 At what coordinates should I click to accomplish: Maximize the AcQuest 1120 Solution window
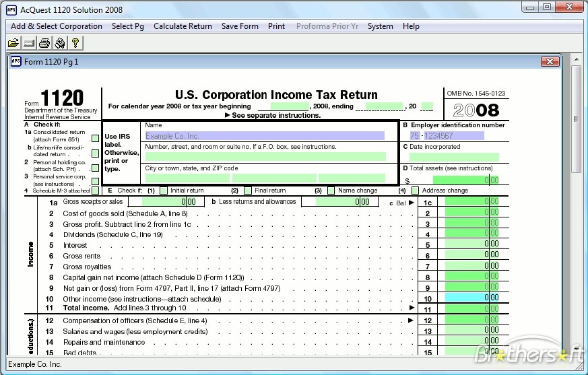[547, 7]
